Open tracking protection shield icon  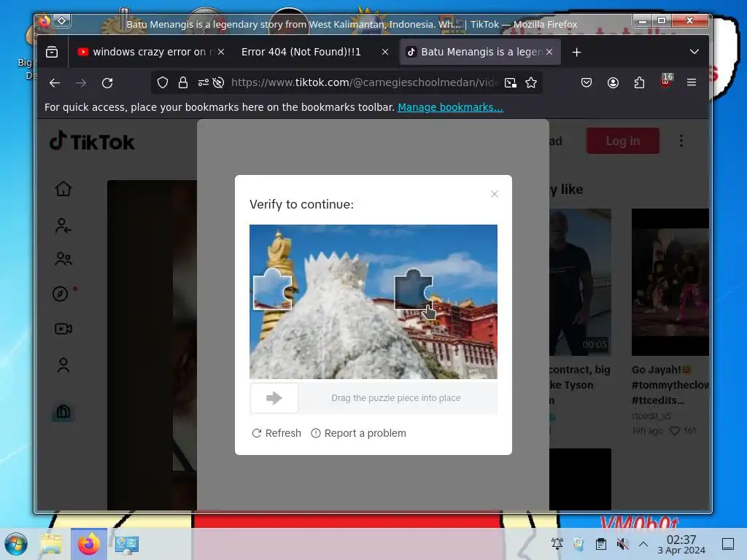(x=163, y=83)
